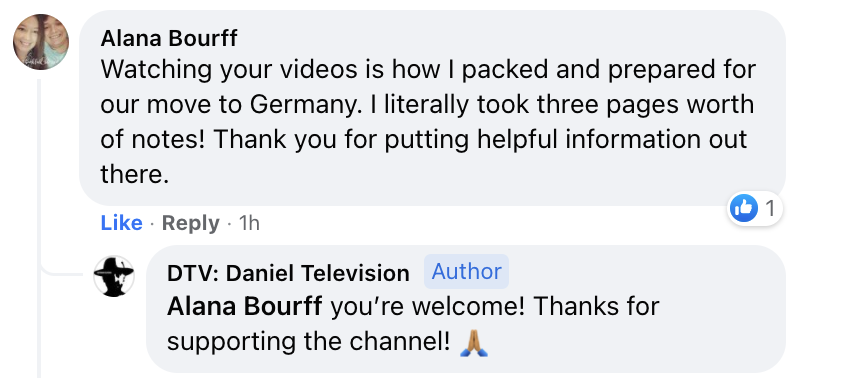Open the bolded Alana Bourff mention in the reply
This screenshot has height=378, width=858.
click(245, 307)
